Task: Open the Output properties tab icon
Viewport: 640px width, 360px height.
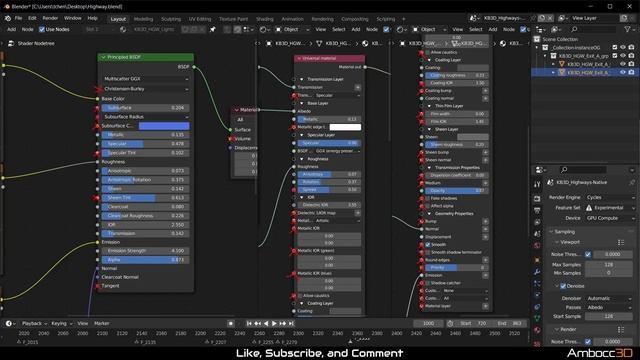Action: click(x=537, y=210)
